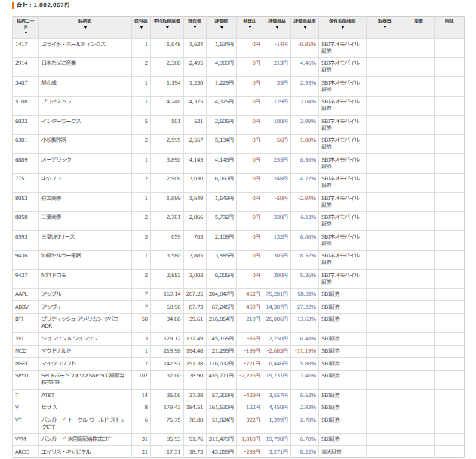Click MCD loss -2,683円
The image size is (476, 459).
pos(277,351)
